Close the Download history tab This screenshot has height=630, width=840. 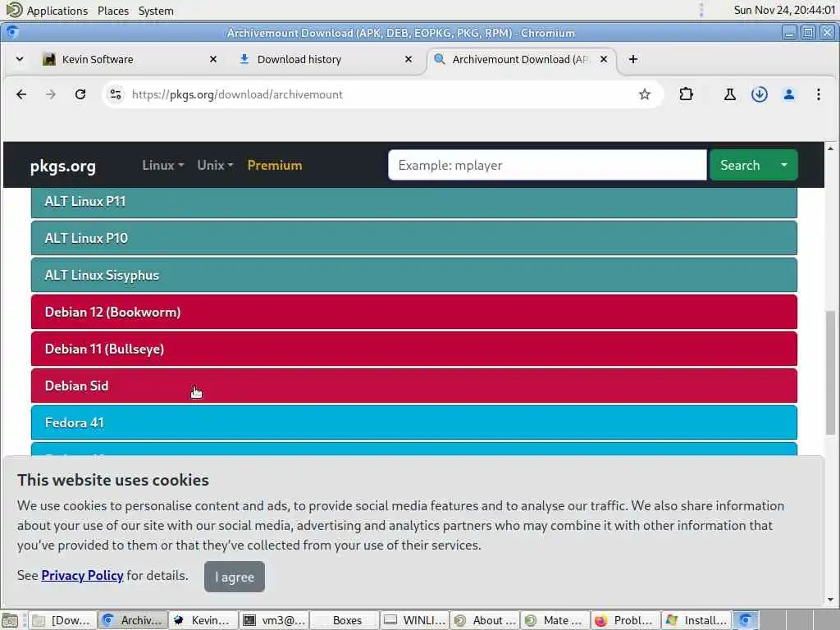409,59
